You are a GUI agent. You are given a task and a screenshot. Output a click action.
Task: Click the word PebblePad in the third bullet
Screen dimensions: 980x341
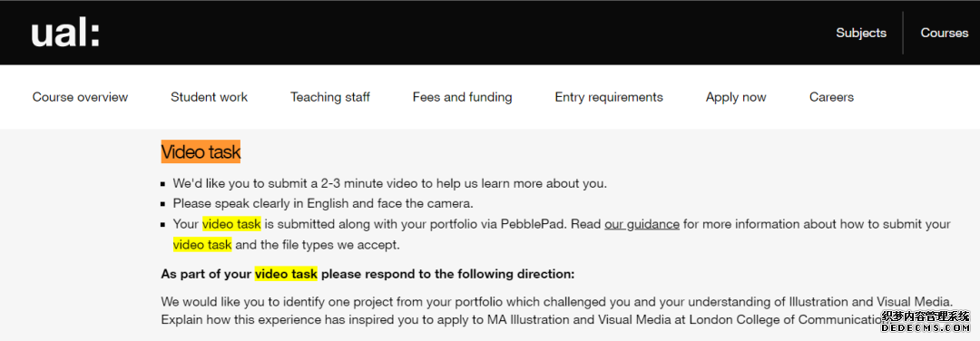click(x=533, y=224)
